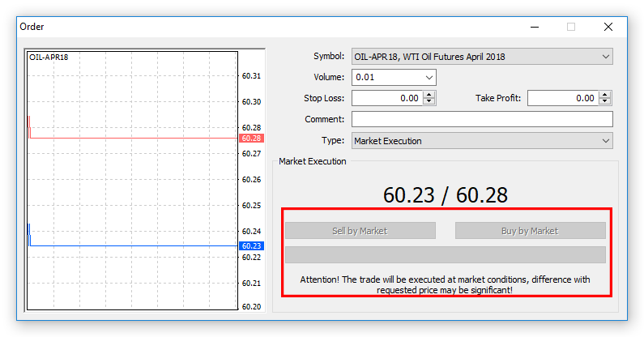Click the Symbol label
This screenshot has height=337, width=644.
(329, 56)
